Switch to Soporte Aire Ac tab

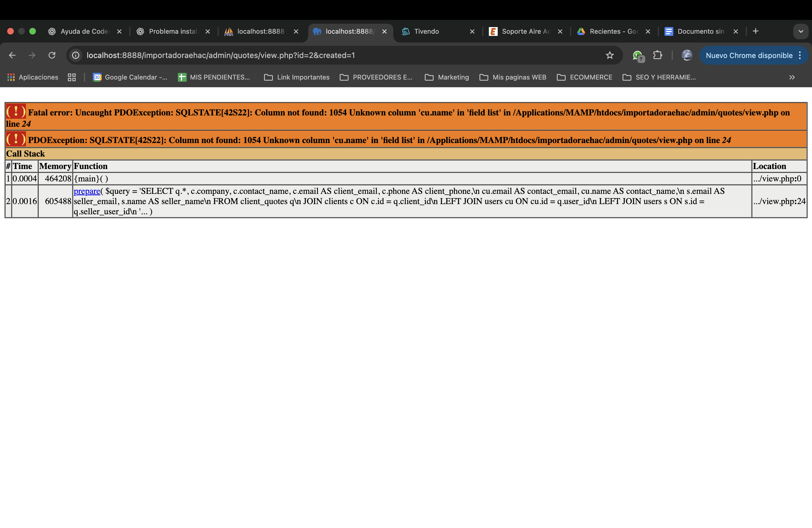click(x=525, y=31)
